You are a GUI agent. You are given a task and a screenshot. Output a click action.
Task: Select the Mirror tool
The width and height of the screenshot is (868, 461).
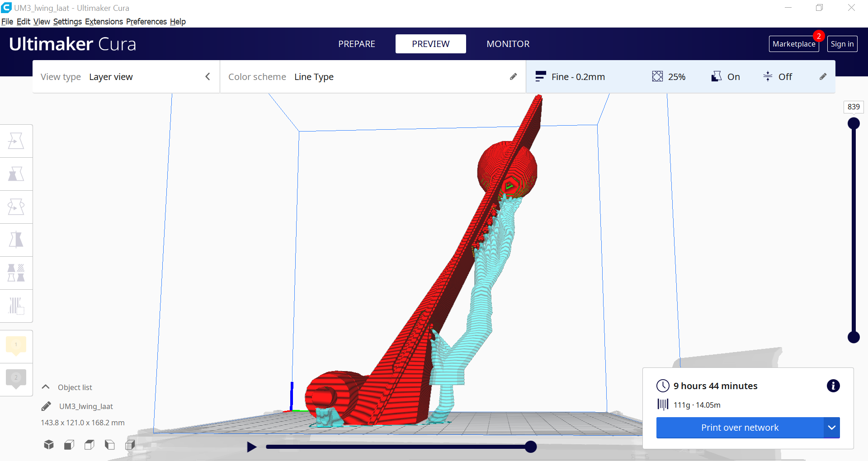16,240
